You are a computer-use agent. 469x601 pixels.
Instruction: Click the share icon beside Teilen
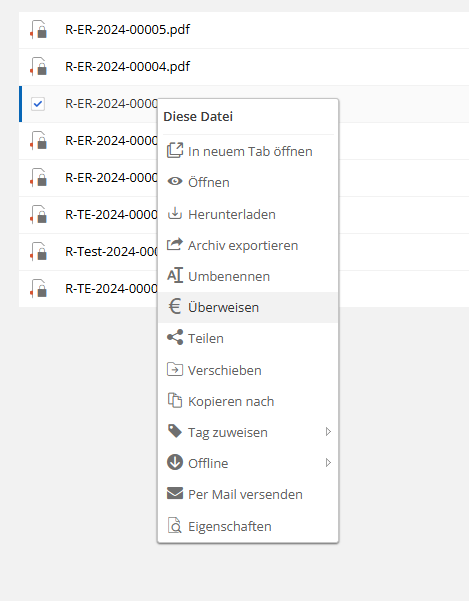point(175,337)
